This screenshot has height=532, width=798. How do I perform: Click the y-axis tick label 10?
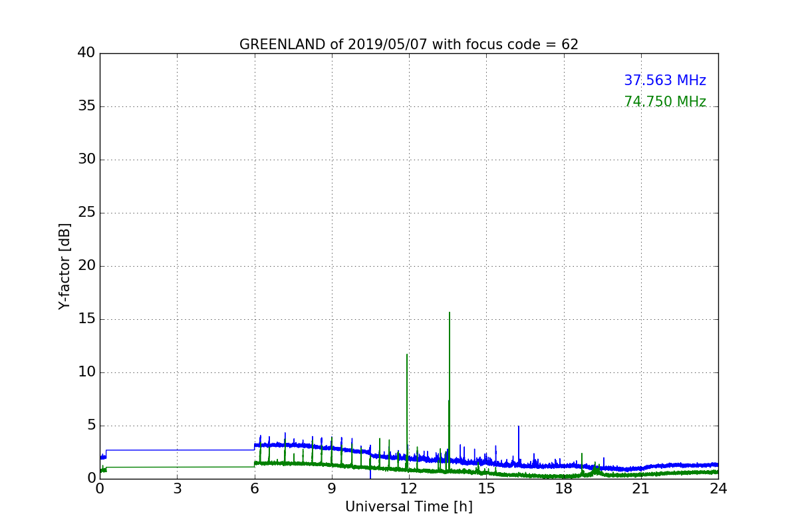pos(86,372)
